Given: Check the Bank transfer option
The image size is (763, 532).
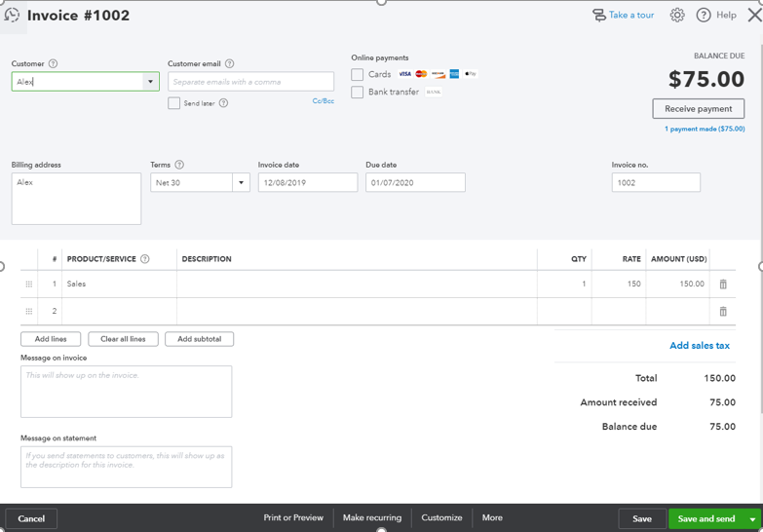Looking at the screenshot, I should pos(358,92).
